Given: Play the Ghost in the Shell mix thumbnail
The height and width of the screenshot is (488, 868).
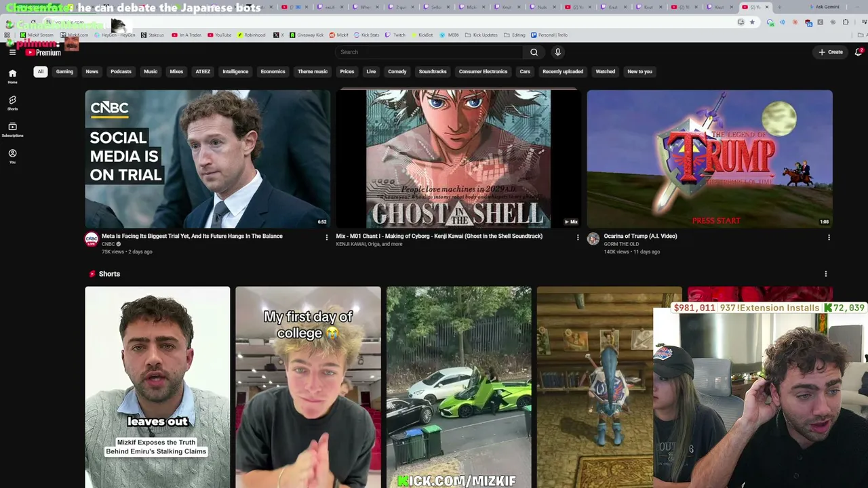Looking at the screenshot, I should coord(458,159).
